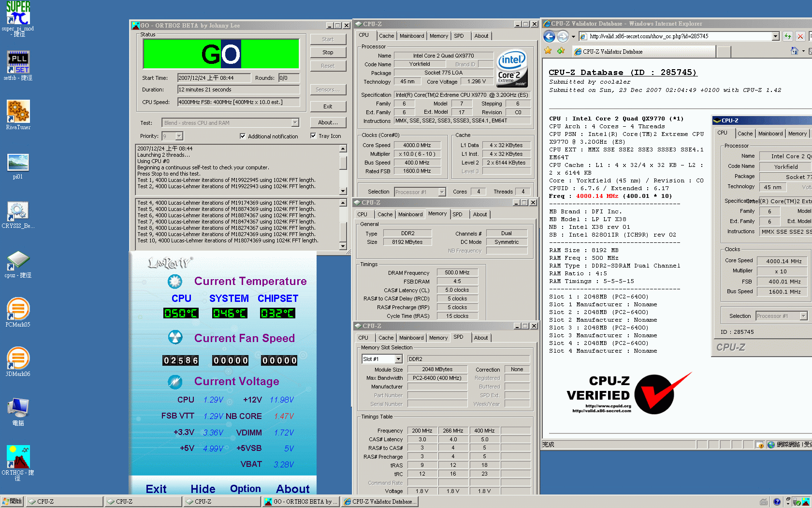Click the IE Stop loading X icon
The height and width of the screenshot is (508, 812).
tap(800, 36)
